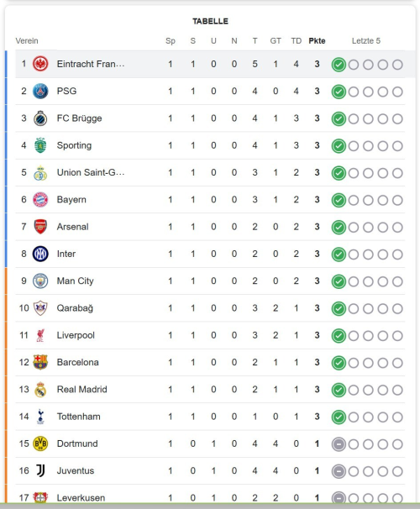The height and width of the screenshot is (509, 420).
Task: Click the PSG club logo
Action: tap(40, 92)
